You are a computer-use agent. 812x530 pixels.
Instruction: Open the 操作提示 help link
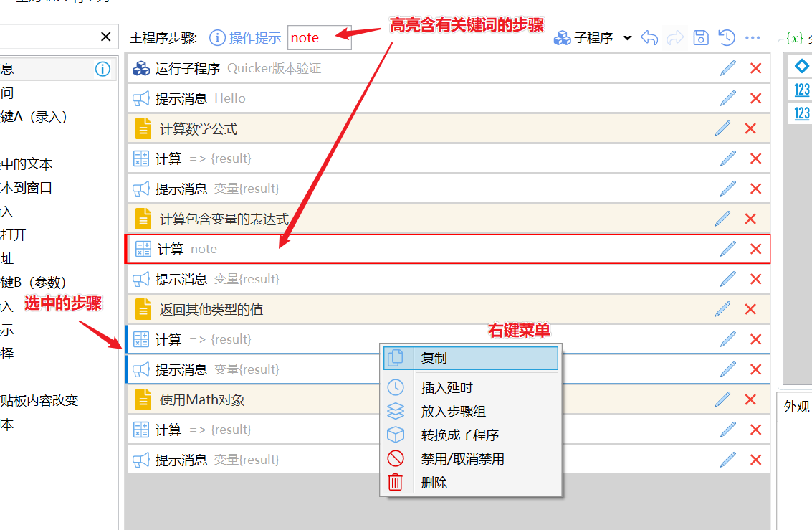point(246,38)
